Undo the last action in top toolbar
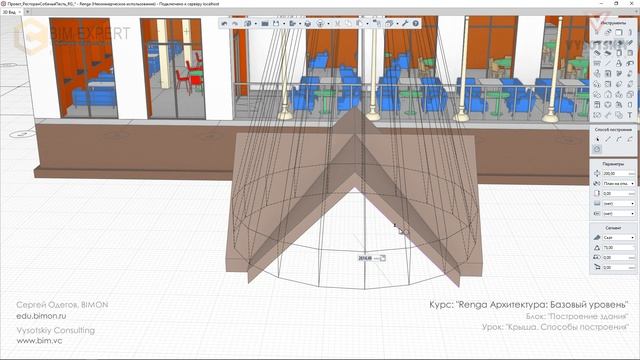 click(224, 24)
